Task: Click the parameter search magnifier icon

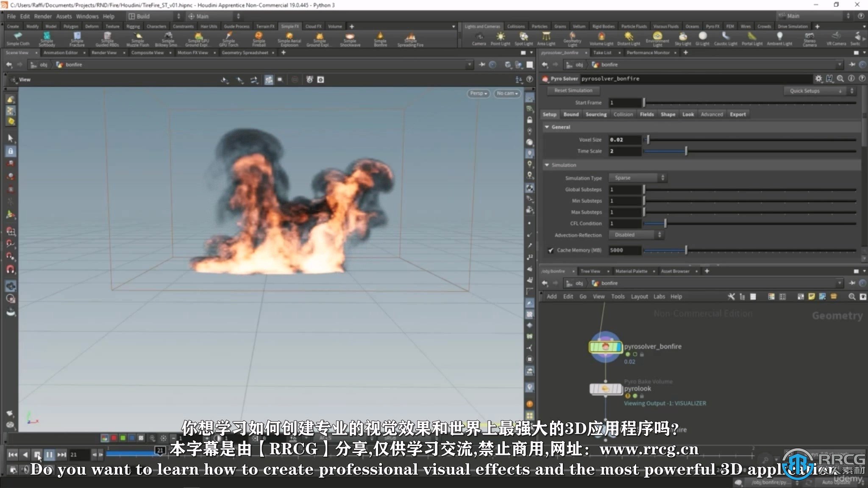Action: coord(840,79)
